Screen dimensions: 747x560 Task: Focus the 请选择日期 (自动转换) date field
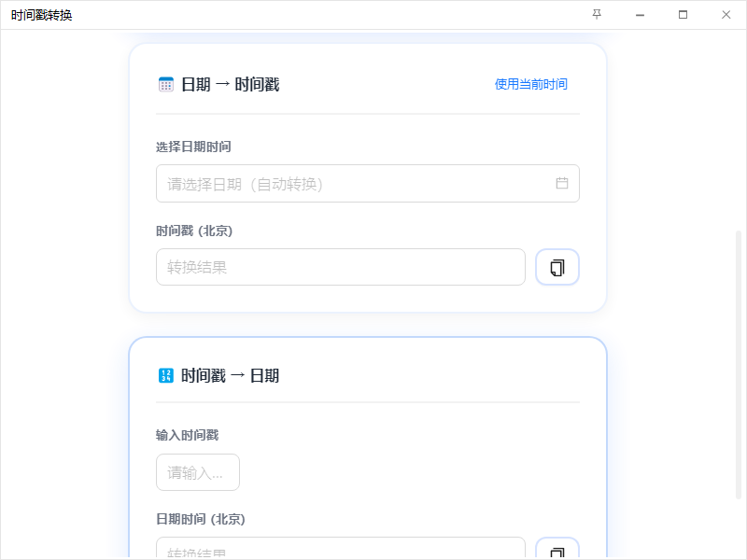coord(368,183)
